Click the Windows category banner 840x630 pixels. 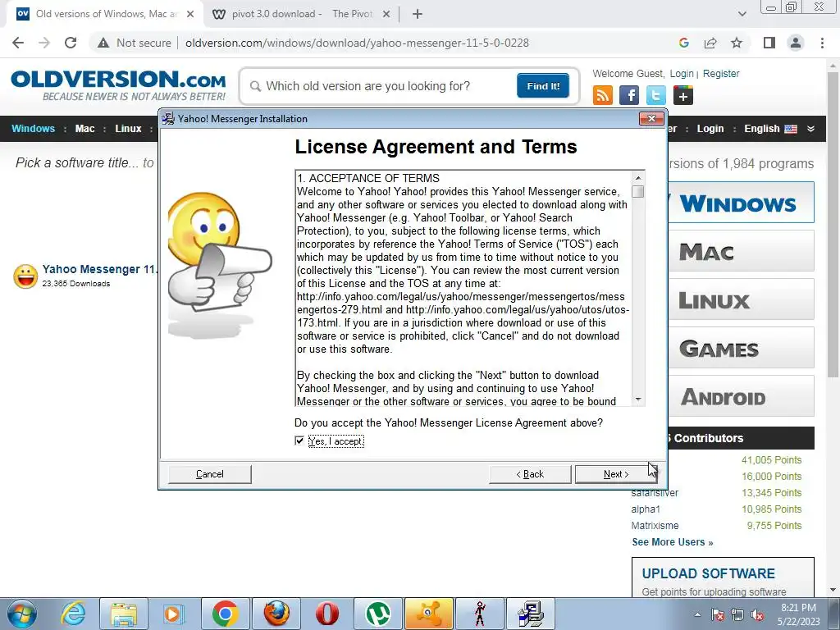[x=742, y=203]
